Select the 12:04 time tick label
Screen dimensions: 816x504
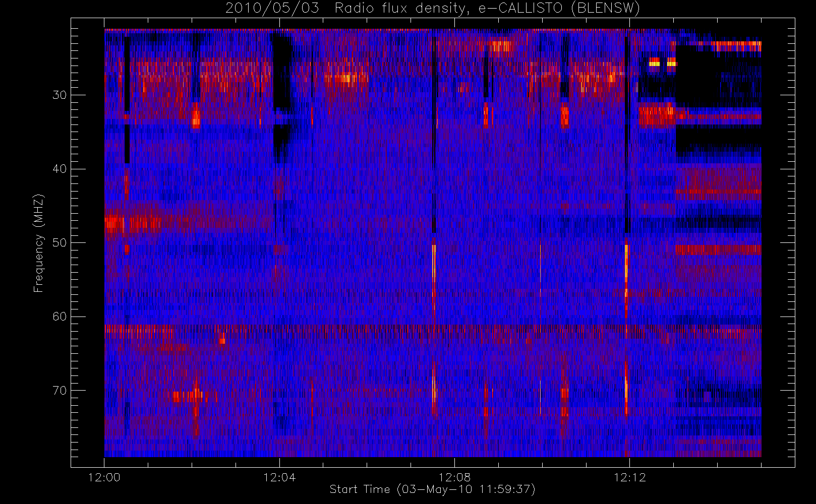click(279, 477)
